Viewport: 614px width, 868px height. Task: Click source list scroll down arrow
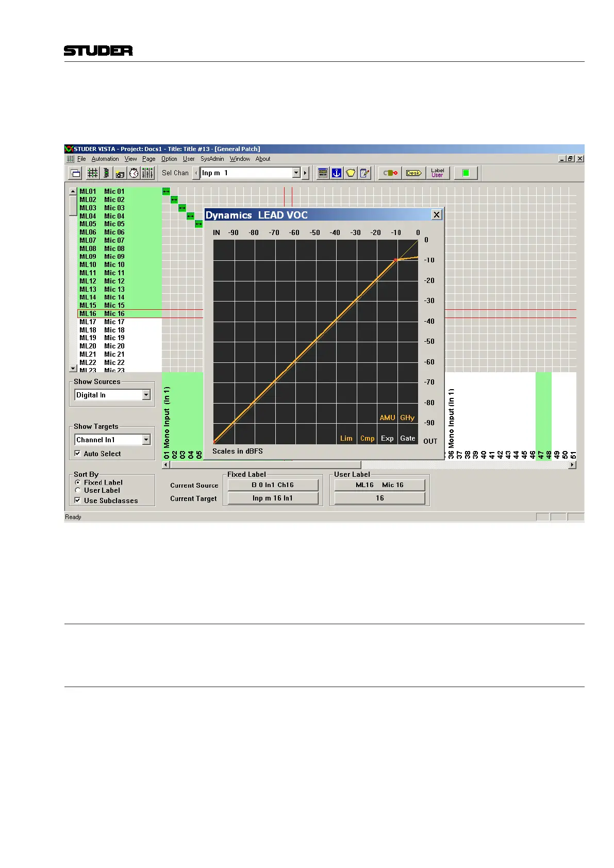tap(73, 368)
